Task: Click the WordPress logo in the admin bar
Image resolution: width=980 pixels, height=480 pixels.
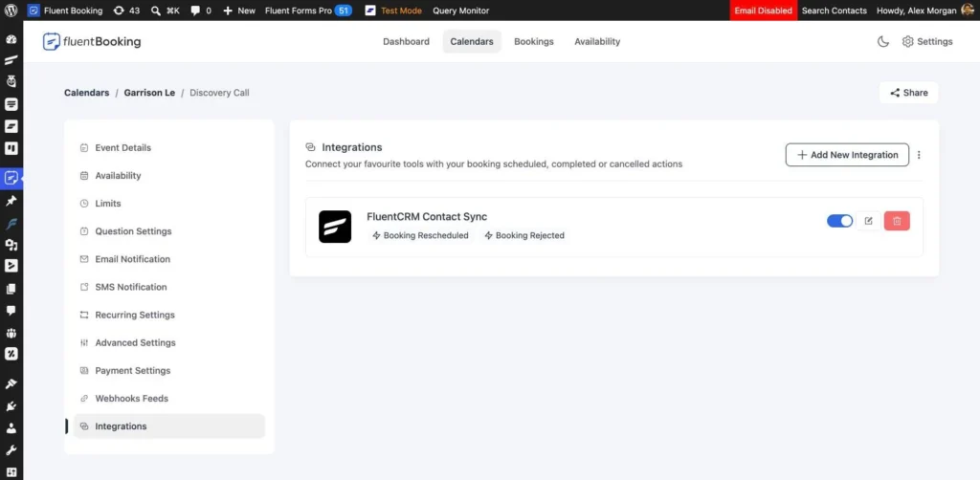Action: tap(11, 11)
